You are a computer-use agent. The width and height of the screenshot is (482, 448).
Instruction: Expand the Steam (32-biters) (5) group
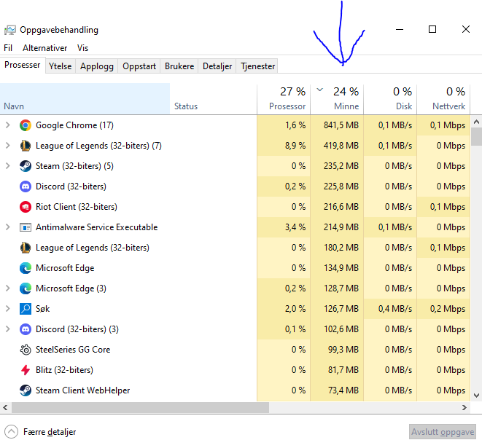pos(8,166)
